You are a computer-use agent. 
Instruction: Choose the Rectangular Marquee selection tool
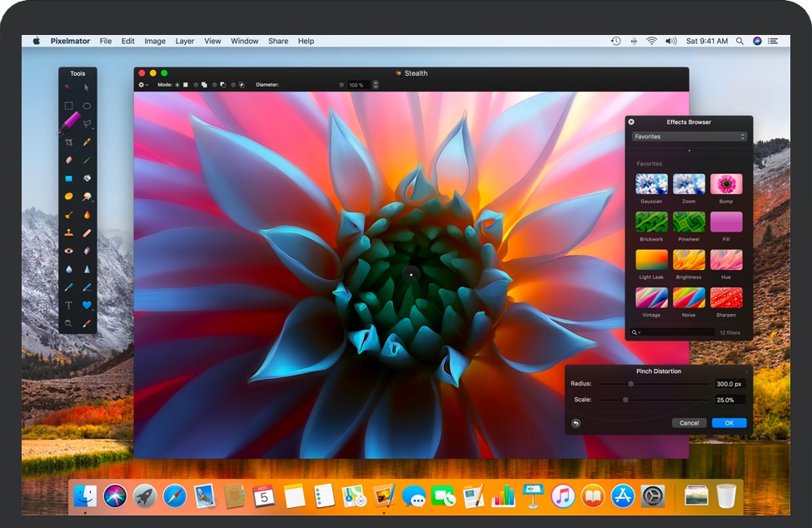[68, 106]
